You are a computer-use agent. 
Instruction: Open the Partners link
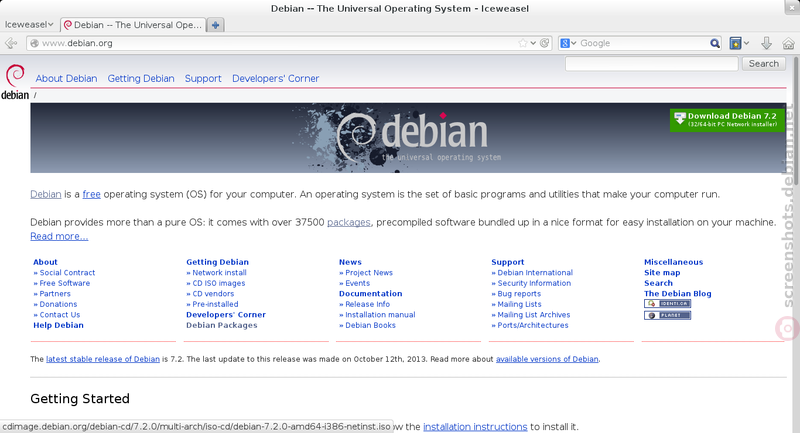pyautogui.click(x=55, y=294)
